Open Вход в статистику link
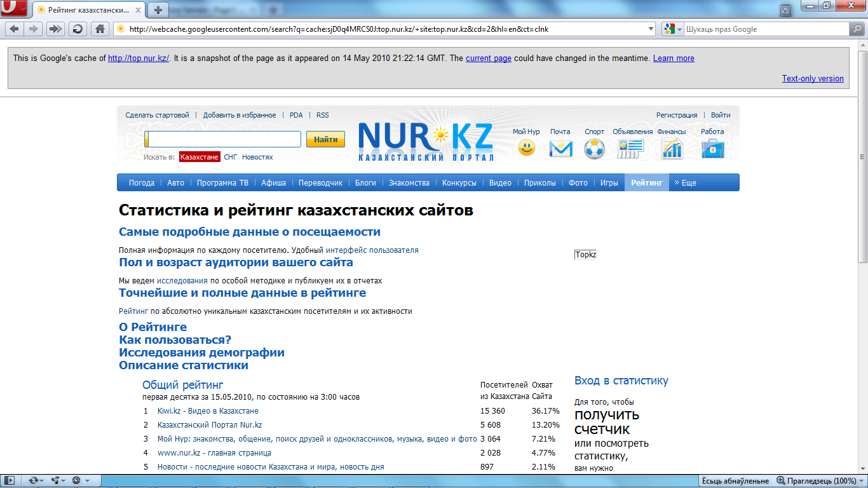This screenshot has width=868, height=488. (621, 381)
